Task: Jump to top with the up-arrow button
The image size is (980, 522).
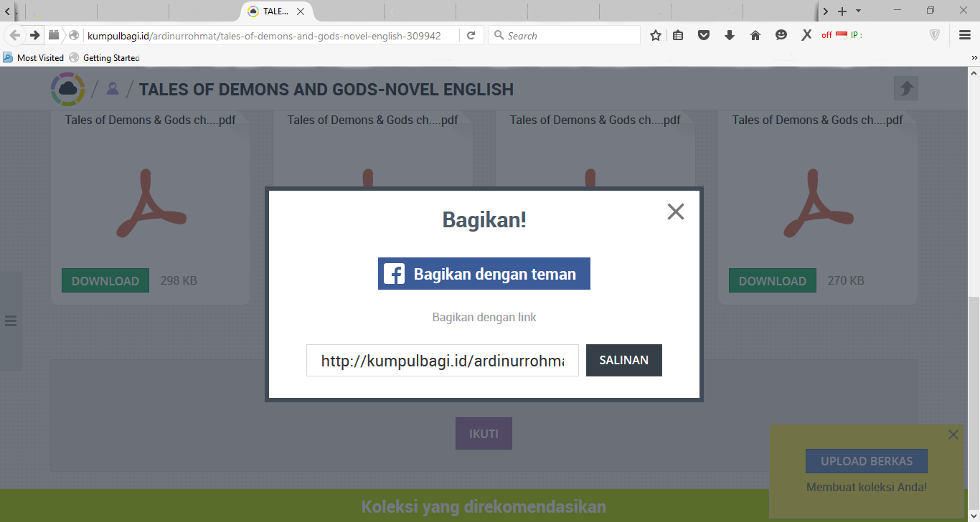Action: click(906, 88)
